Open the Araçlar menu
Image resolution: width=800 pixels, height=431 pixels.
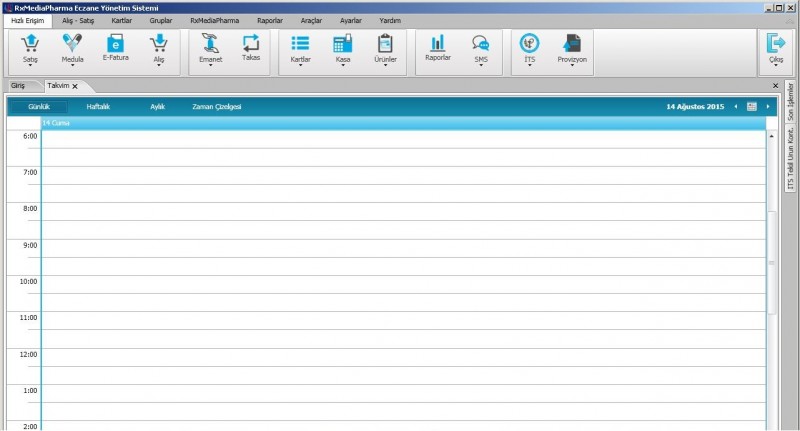coord(311,20)
